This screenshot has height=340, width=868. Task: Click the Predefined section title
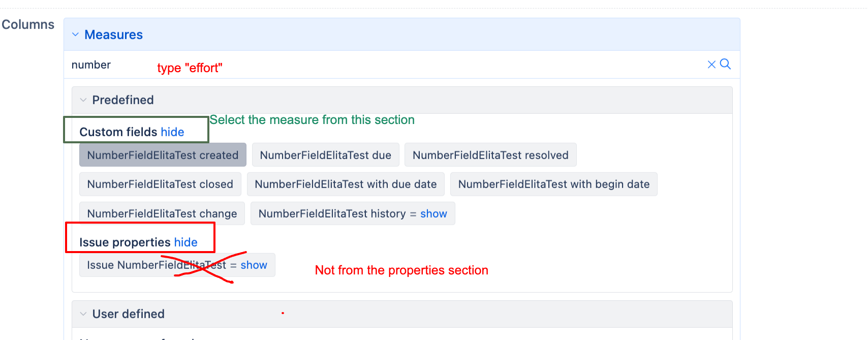123,100
